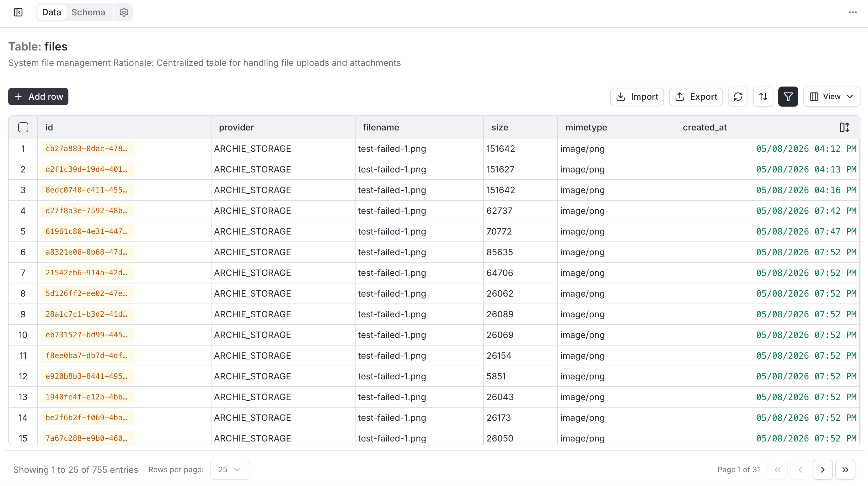Viewport: 868px width, 486px height.
Task: Collapse the sidebar panel icon
Action: click(18, 13)
